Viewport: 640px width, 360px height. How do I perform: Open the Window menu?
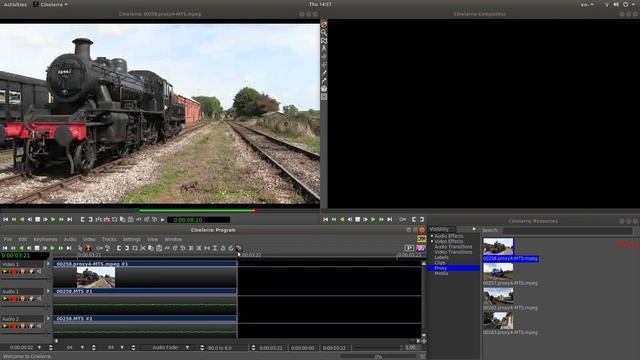(173, 239)
